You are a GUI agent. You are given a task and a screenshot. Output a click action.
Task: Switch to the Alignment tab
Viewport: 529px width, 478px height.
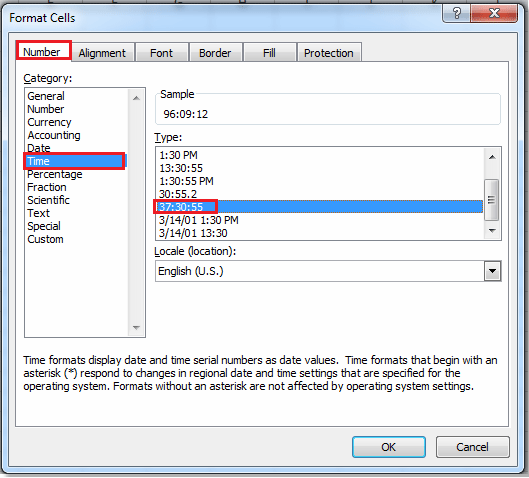click(x=102, y=53)
